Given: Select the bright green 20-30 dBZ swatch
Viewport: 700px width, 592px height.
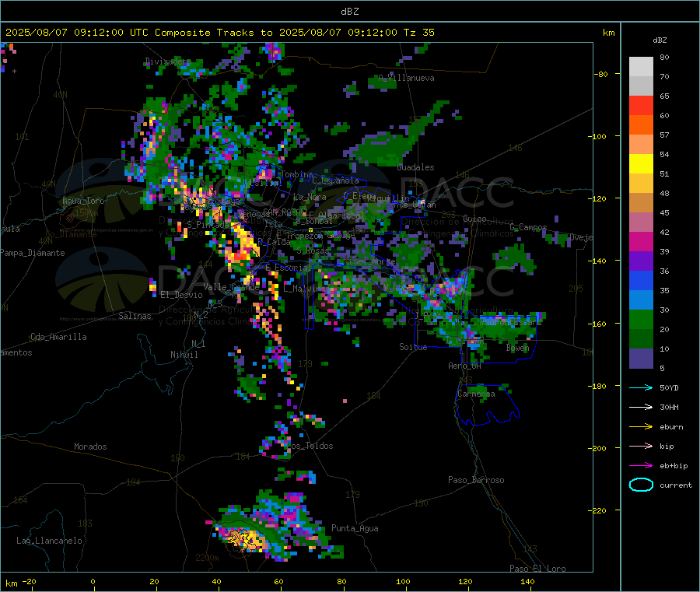Looking at the screenshot, I should 641,319.
